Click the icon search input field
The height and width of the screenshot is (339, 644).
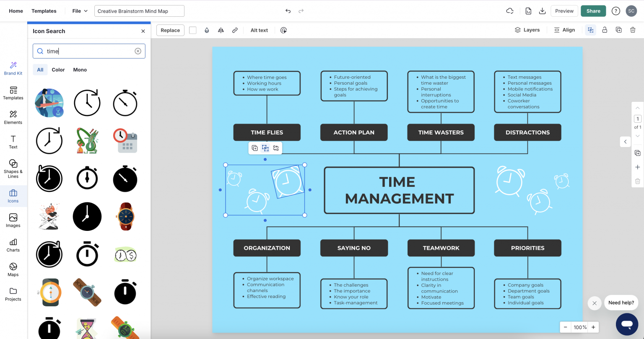tap(89, 51)
